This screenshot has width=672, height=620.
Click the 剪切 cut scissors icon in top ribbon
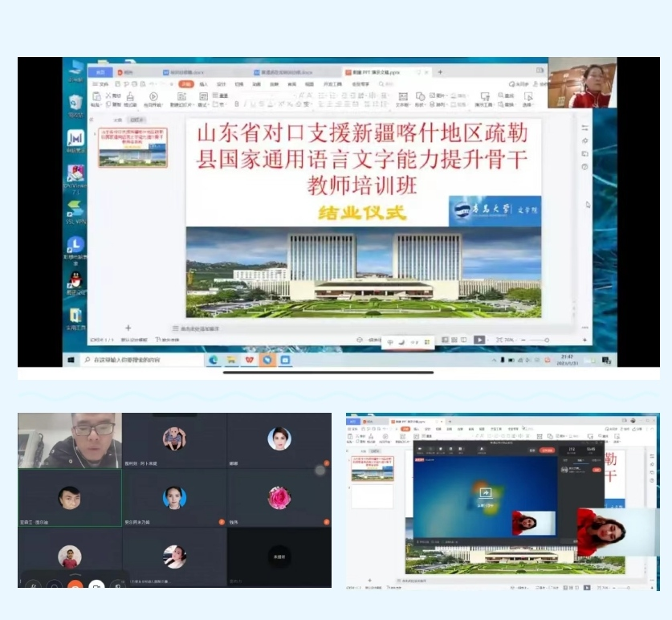tap(109, 96)
